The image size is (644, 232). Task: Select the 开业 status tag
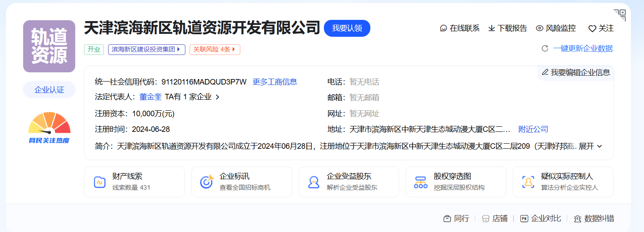(94, 49)
